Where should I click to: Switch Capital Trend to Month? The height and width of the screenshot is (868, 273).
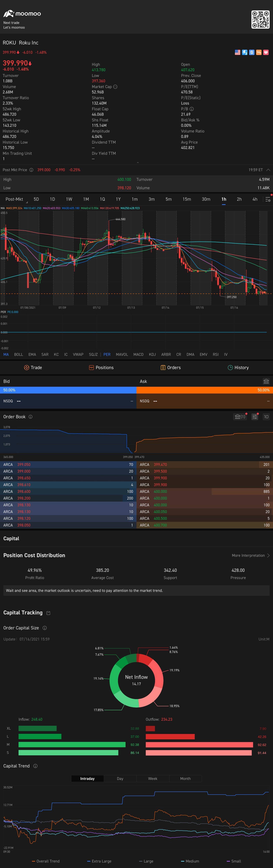185,779
